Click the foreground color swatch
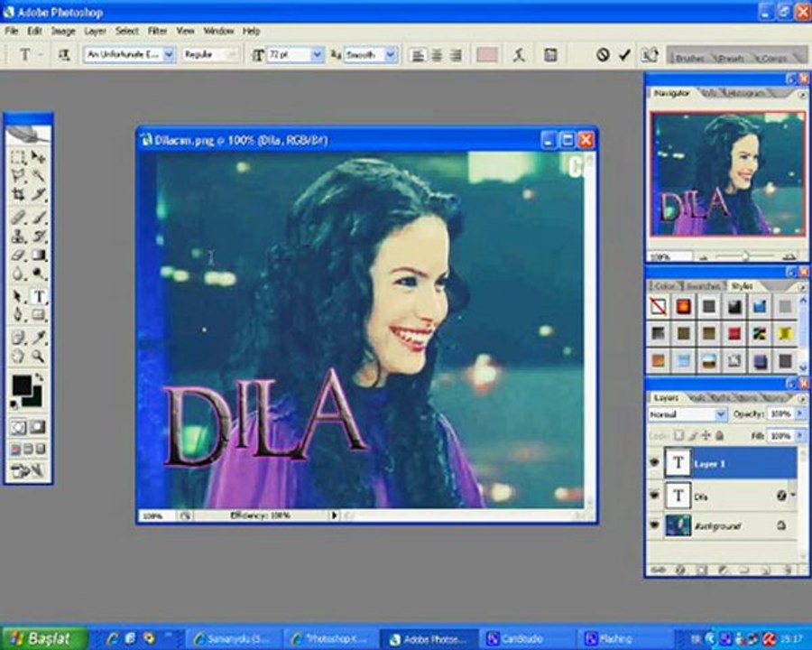The image size is (812, 650). click(x=22, y=385)
